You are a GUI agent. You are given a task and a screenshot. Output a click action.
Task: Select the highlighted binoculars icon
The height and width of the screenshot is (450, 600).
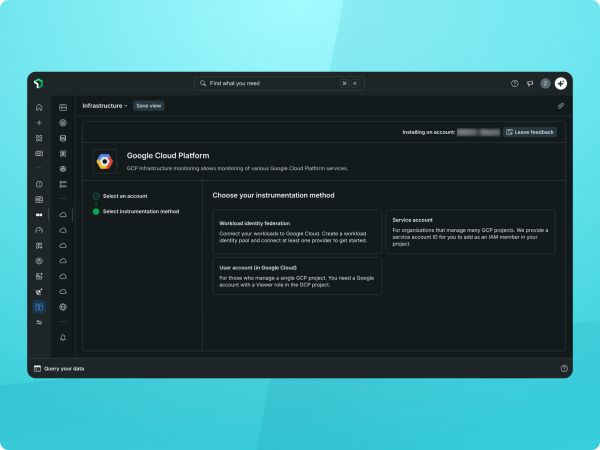39,307
